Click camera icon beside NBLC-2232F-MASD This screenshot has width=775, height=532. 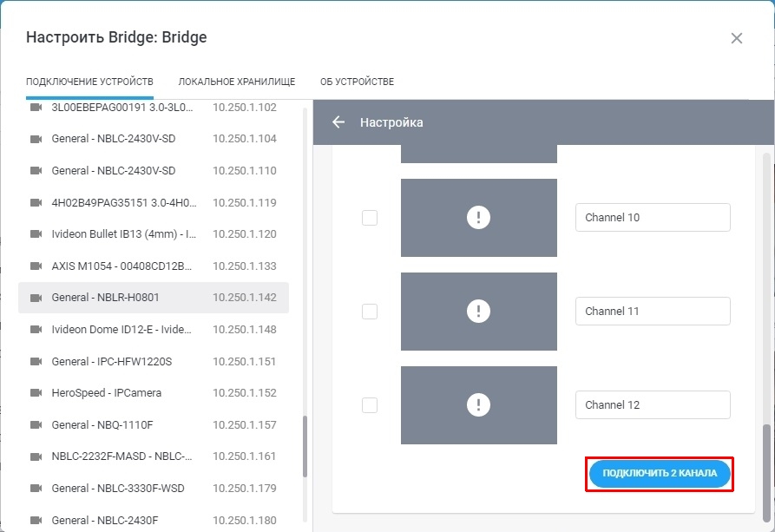(x=36, y=456)
